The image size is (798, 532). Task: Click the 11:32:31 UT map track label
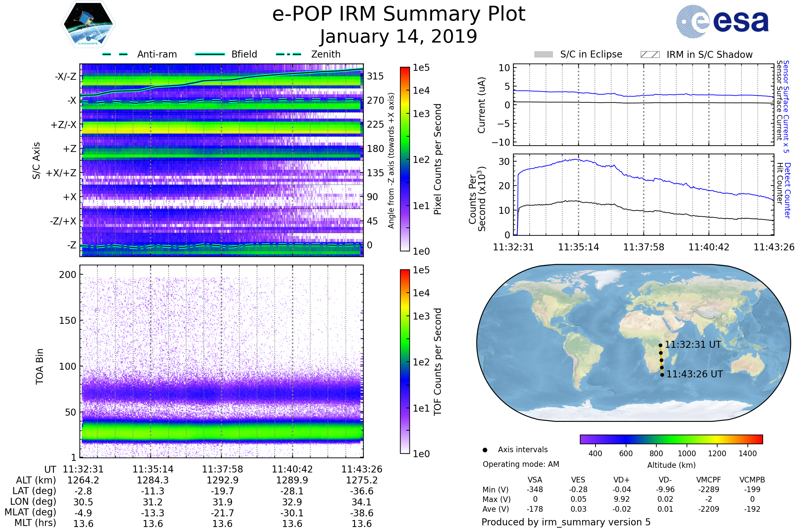coord(693,345)
